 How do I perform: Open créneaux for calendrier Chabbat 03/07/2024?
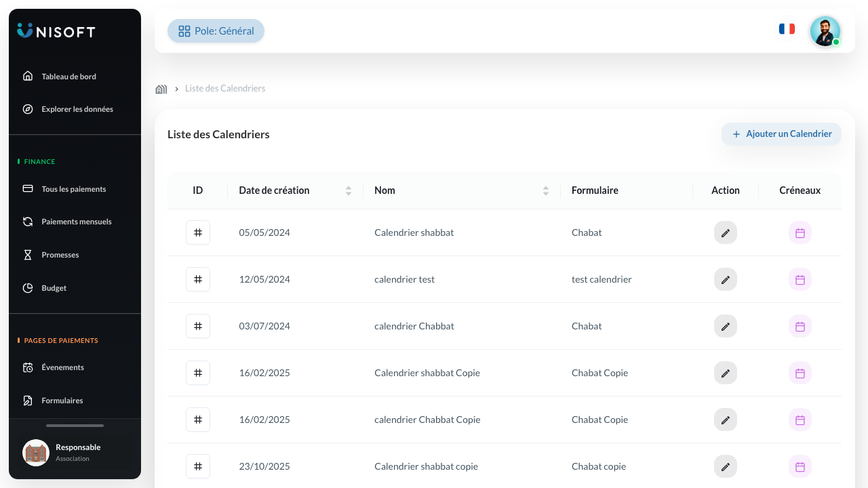[800, 326]
